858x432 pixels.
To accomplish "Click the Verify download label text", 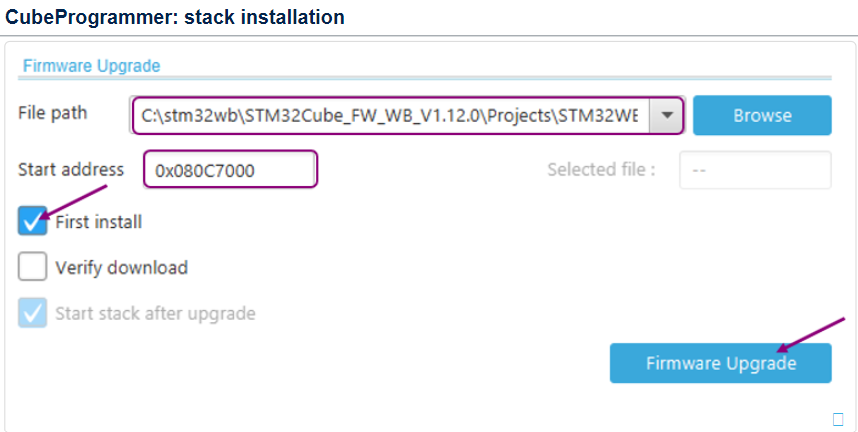I will pos(121,268).
